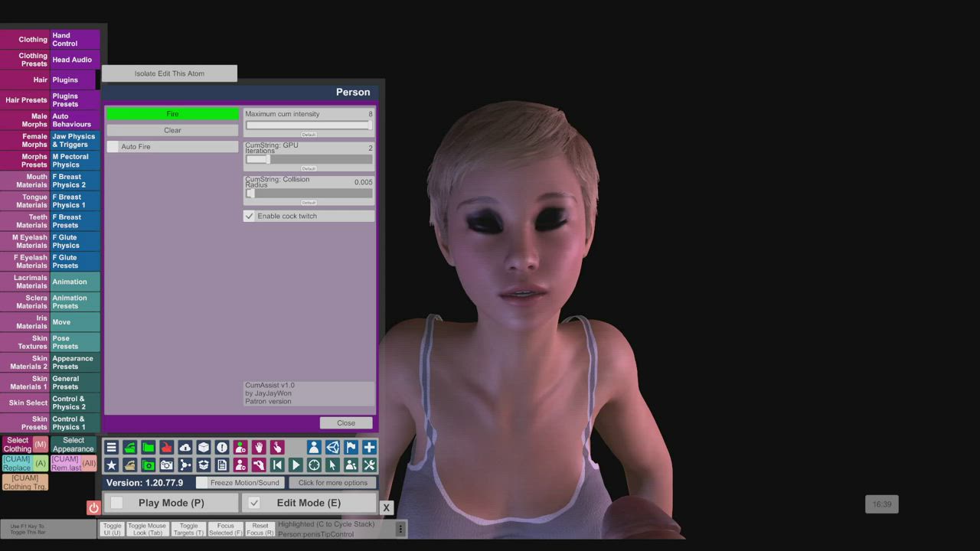Click the red power button icon
This screenshot has width=980, height=551.
click(x=93, y=507)
